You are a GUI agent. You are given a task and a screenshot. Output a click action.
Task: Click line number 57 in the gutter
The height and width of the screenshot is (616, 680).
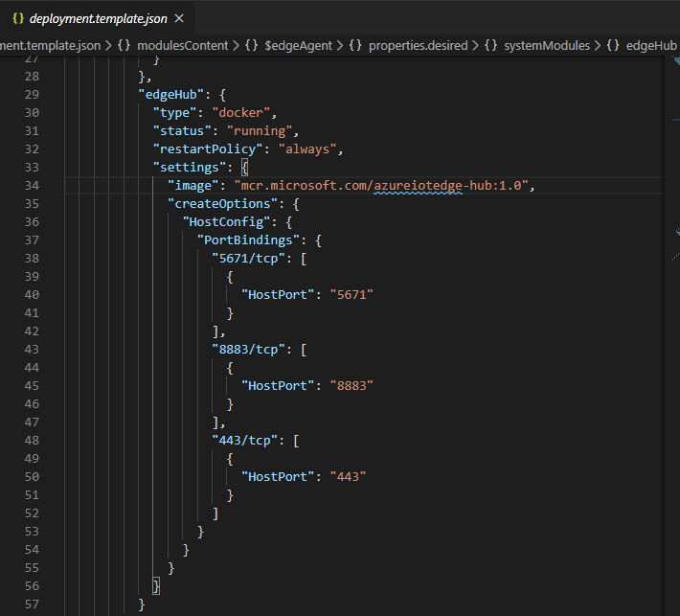pyautogui.click(x=32, y=605)
